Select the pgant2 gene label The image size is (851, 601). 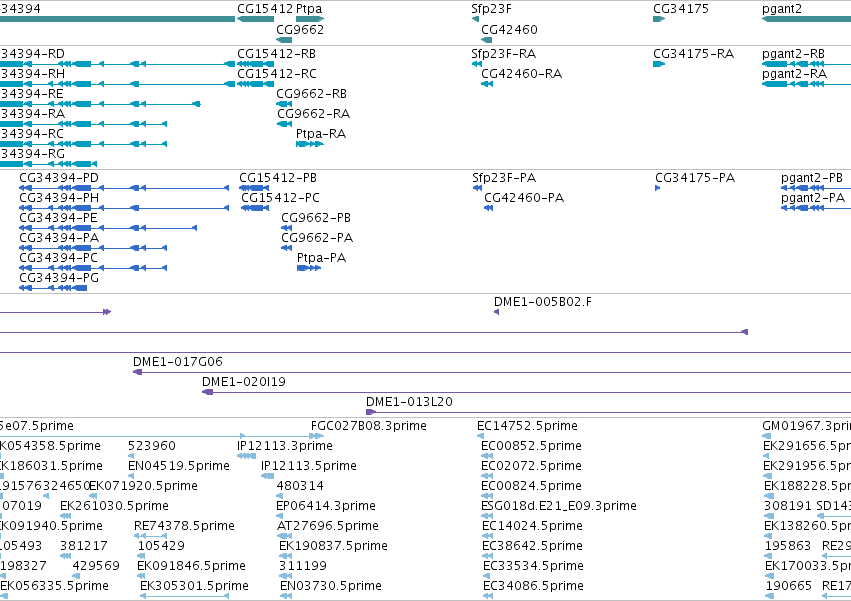[782, 9]
